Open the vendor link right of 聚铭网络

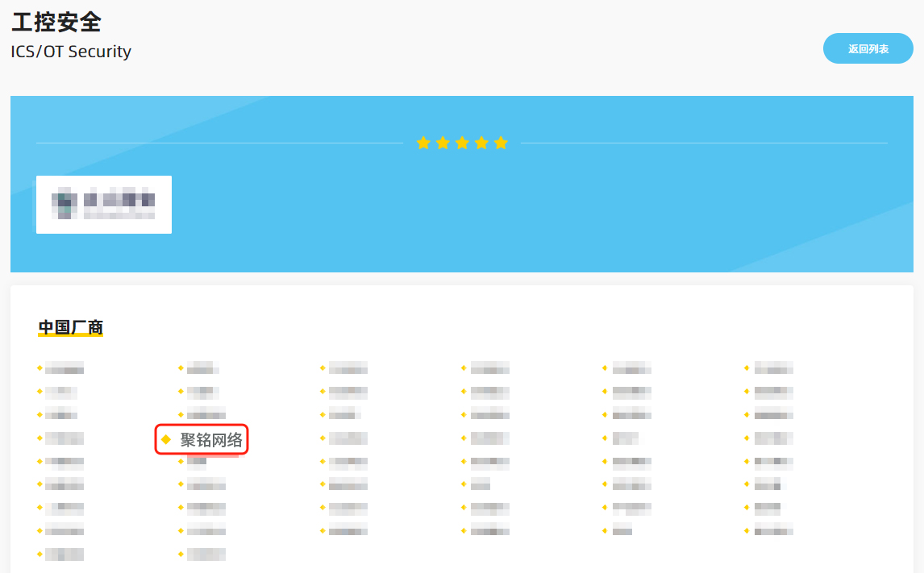pyautogui.click(x=348, y=438)
